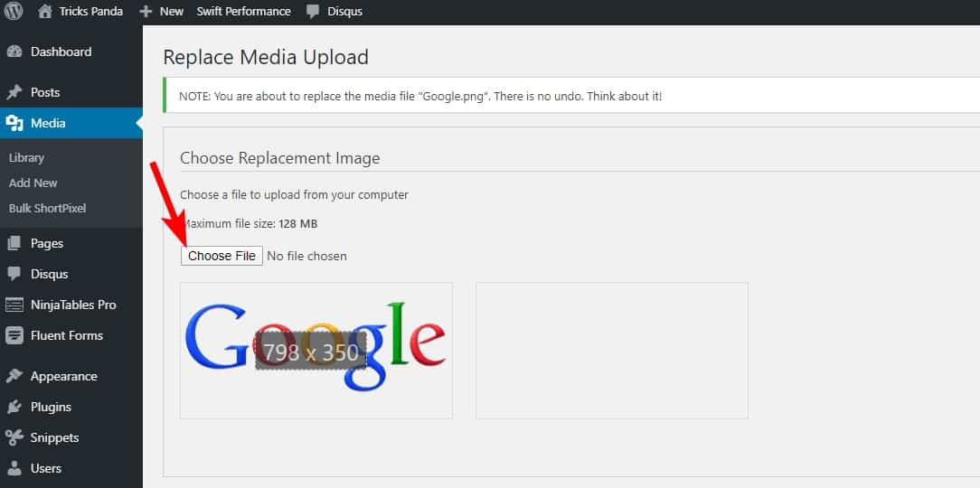
Task: Click the Dashboard gauge icon
Action: (x=14, y=52)
